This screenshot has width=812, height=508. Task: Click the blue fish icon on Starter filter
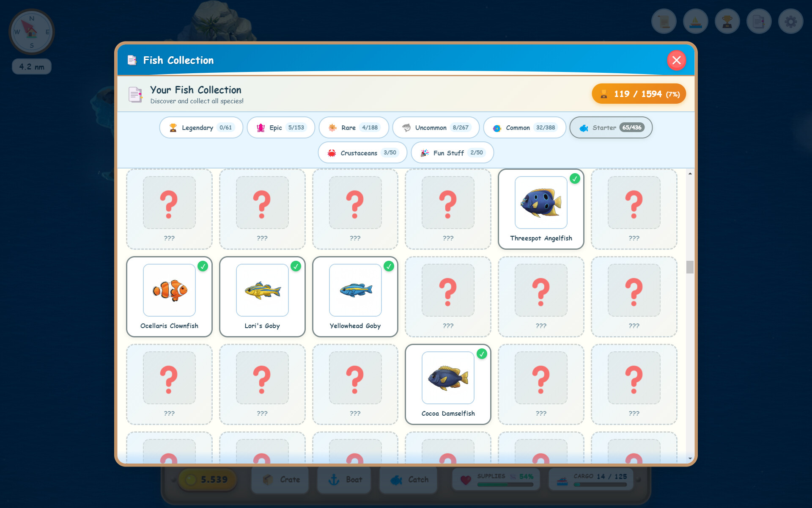click(x=584, y=127)
